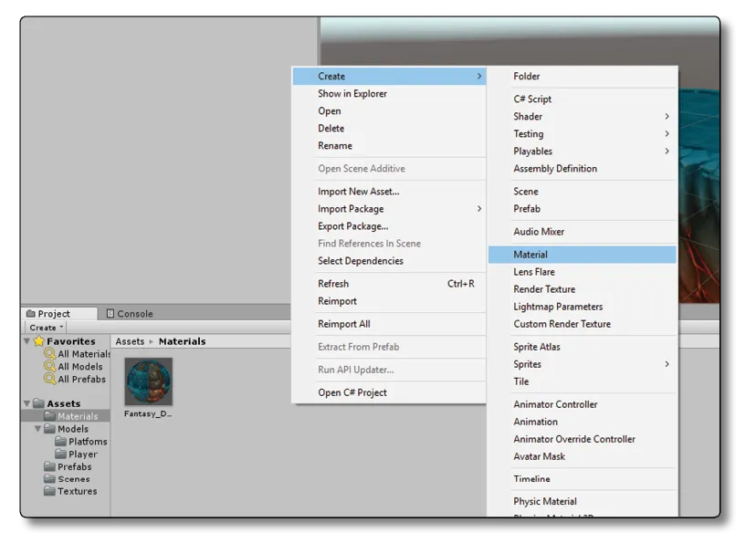
Task: Expand the Shader submenu arrow
Action: click(x=667, y=117)
